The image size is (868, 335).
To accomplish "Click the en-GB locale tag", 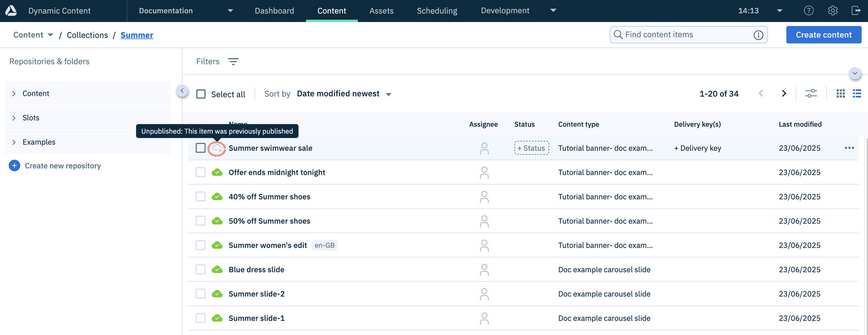I will pos(324,245).
